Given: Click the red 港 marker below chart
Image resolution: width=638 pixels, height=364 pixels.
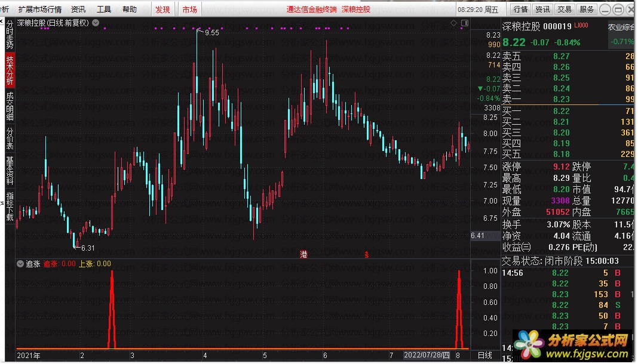Looking at the screenshot, I should click(x=303, y=254).
